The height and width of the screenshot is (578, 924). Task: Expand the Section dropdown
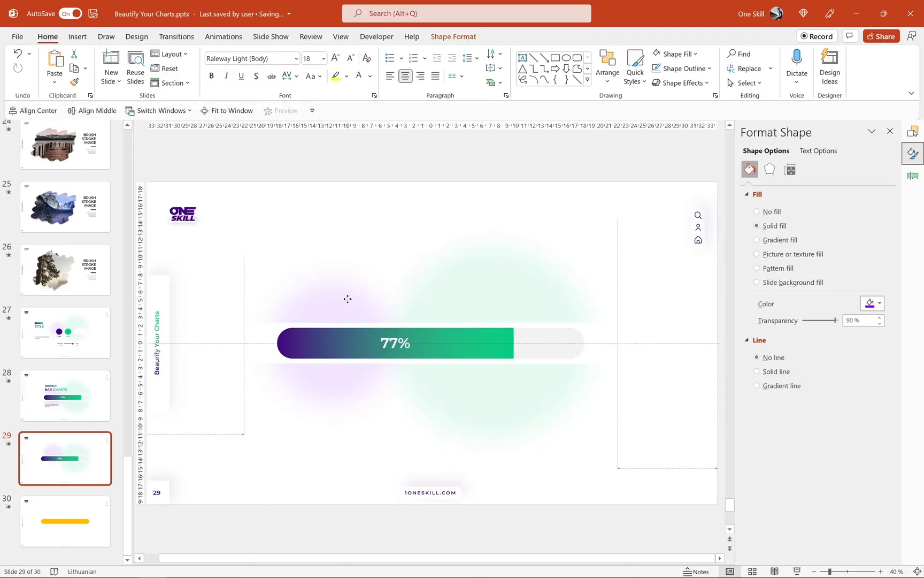pos(170,83)
